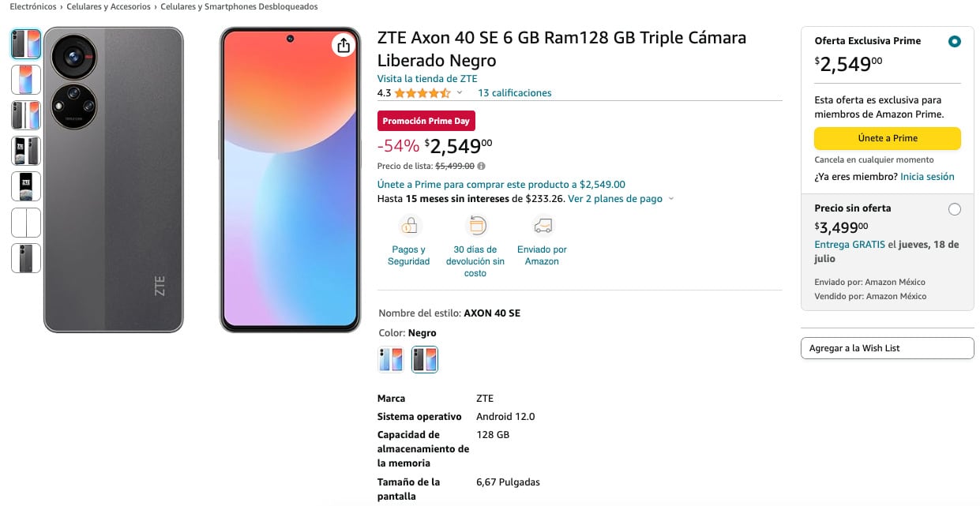The width and height of the screenshot is (980, 506).
Task: Open the 13 calificaciones reviews link
Action: point(515,93)
